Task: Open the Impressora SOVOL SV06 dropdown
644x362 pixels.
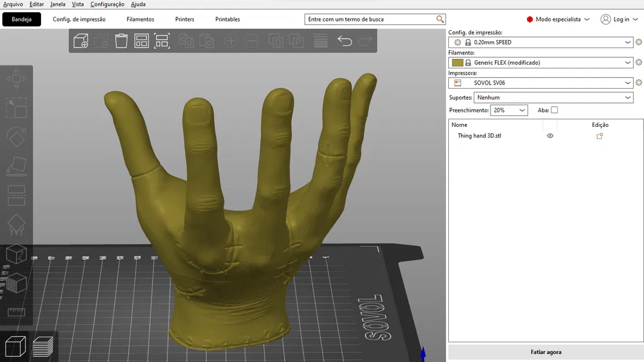Action: (540, 83)
